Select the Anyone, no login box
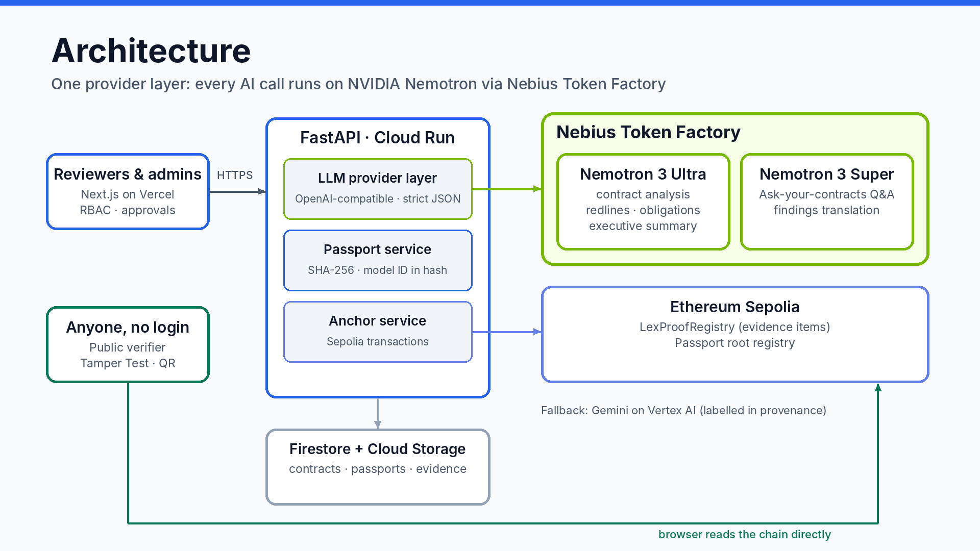 [128, 344]
